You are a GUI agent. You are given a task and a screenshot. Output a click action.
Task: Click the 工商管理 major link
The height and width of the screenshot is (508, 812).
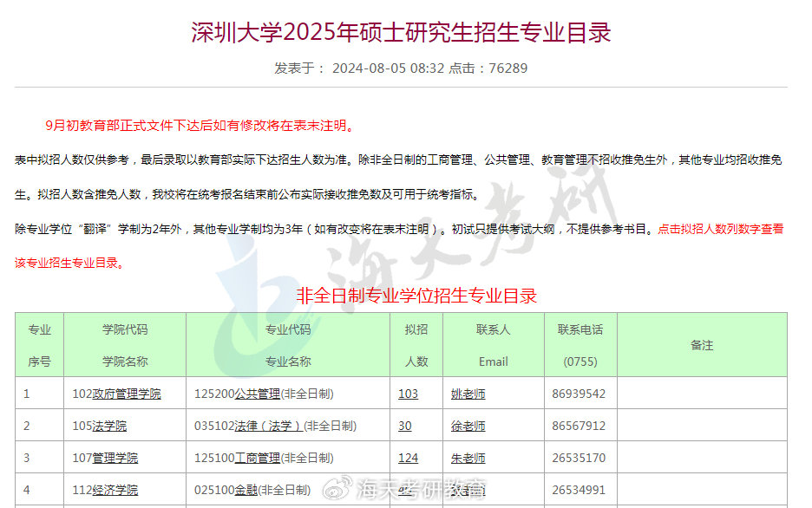[x=257, y=458]
